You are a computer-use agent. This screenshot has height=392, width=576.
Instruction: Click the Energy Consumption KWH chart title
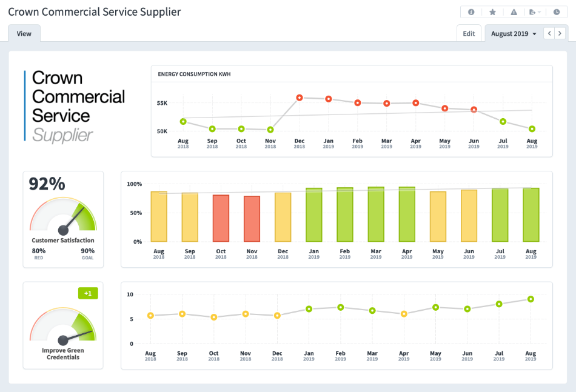(x=193, y=73)
